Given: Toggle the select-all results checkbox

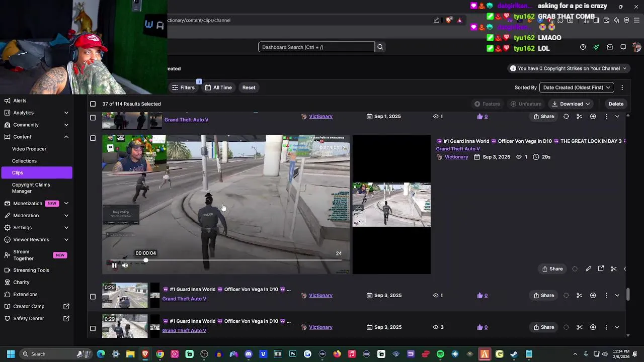Looking at the screenshot, I should pos(93,104).
